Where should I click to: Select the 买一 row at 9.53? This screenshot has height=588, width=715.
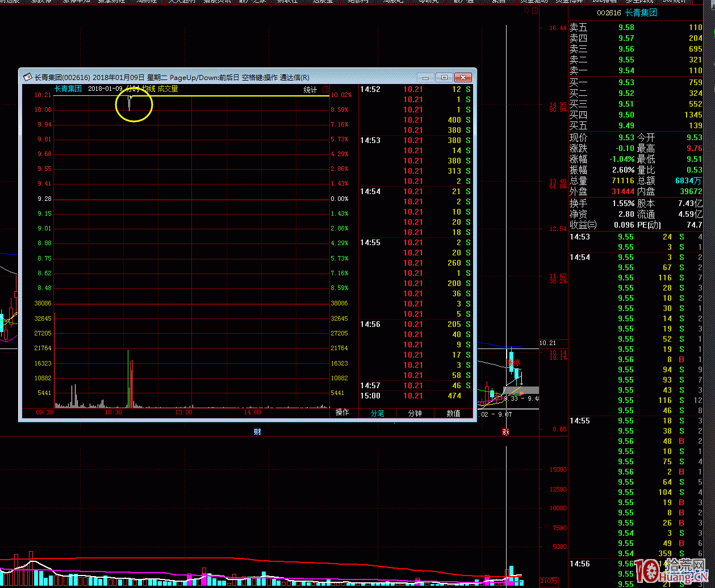pos(636,82)
